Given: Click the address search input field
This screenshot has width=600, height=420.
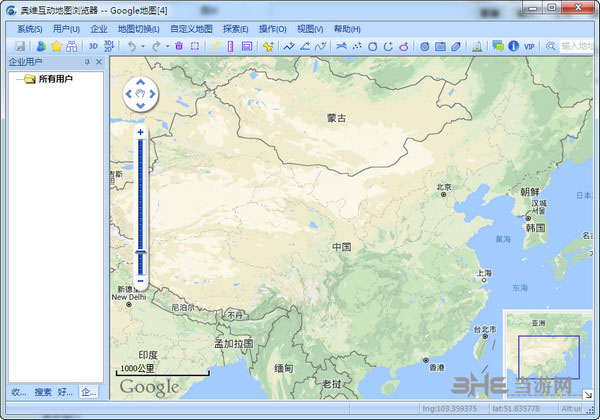Looking at the screenshot, I should 576,46.
